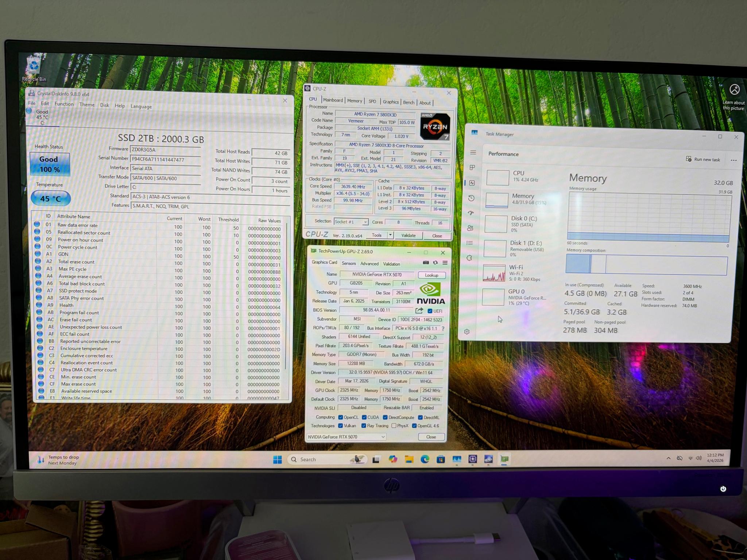Toggle the UEFI checkbox in GPU-Z
The image size is (747, 560).
[430, 311]
